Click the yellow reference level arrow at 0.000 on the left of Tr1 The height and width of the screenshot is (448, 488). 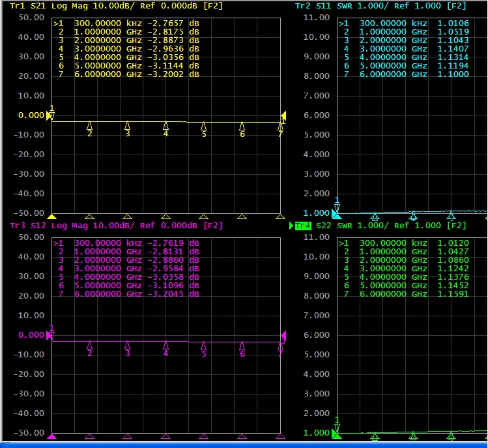(49, 115)
